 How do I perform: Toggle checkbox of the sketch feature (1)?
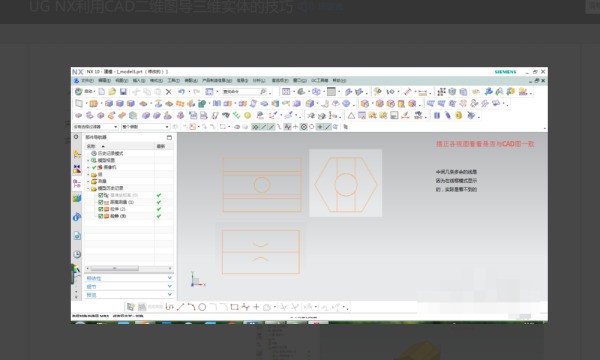coord(101,202)
